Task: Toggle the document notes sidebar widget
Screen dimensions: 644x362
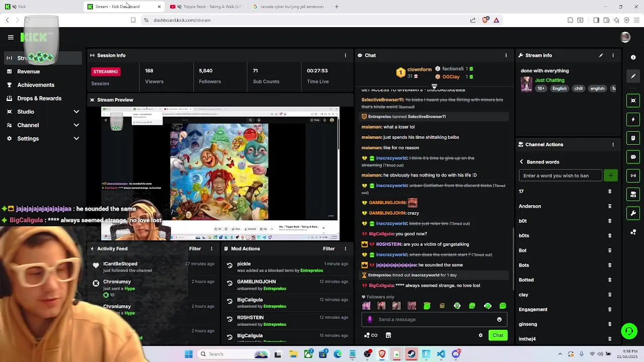Action: 633,138
